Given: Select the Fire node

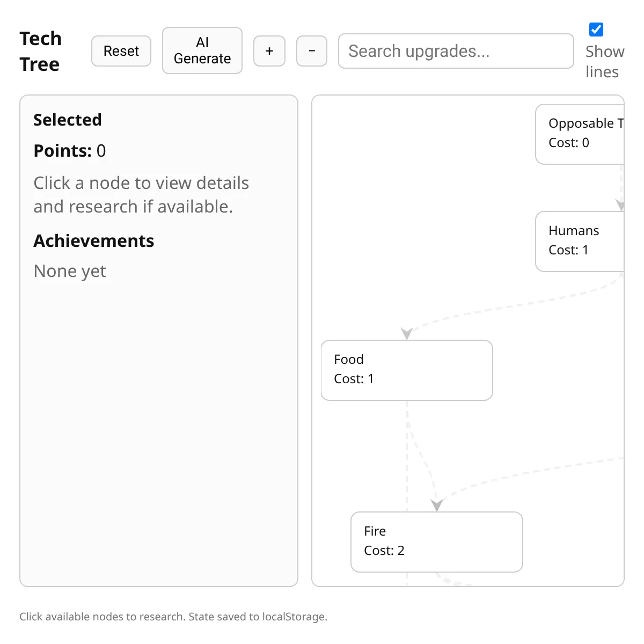Looking at the screenshot, I should click(x=437, y=542).
